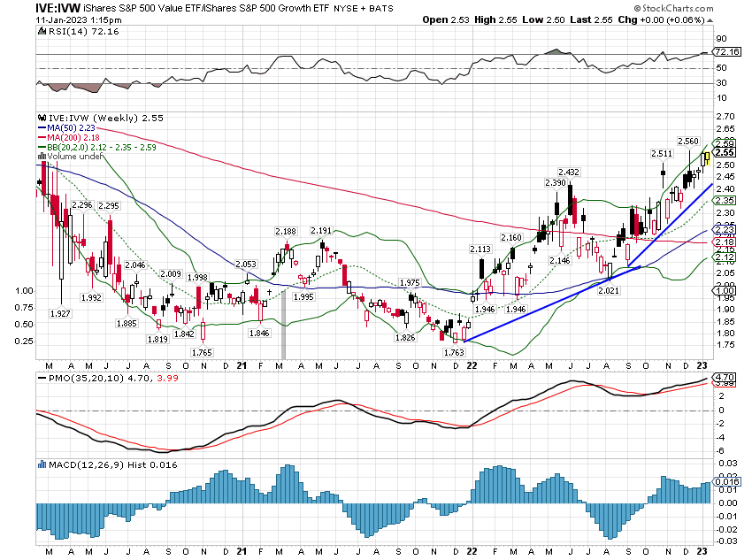Click the Volume undef legend text

(75, 157)
